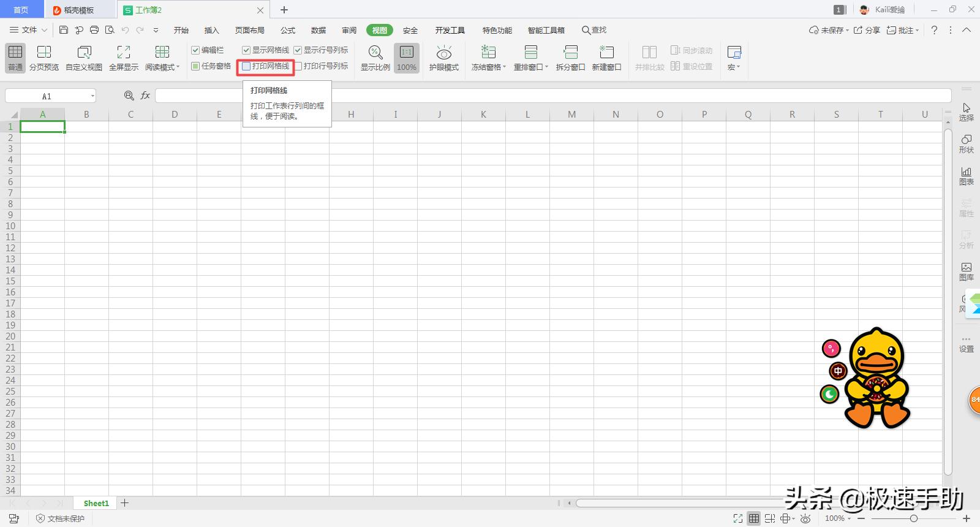The width and height of the screenshot is (980, 527).
Task: Click the 宏 macro icon
Action: pyautogui.click(x=734, y=52)
